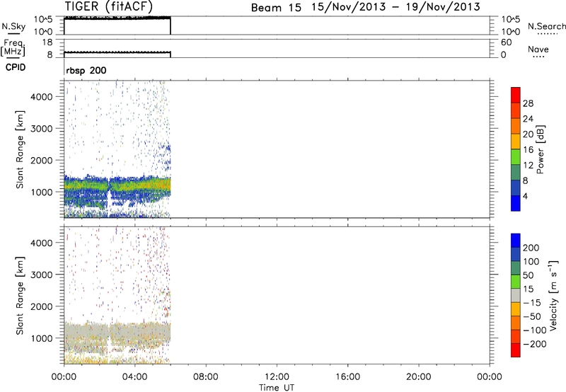The width and height of the screenshot is (566, 392).
Task: Select the Beam 15 label
Action: 276,7
